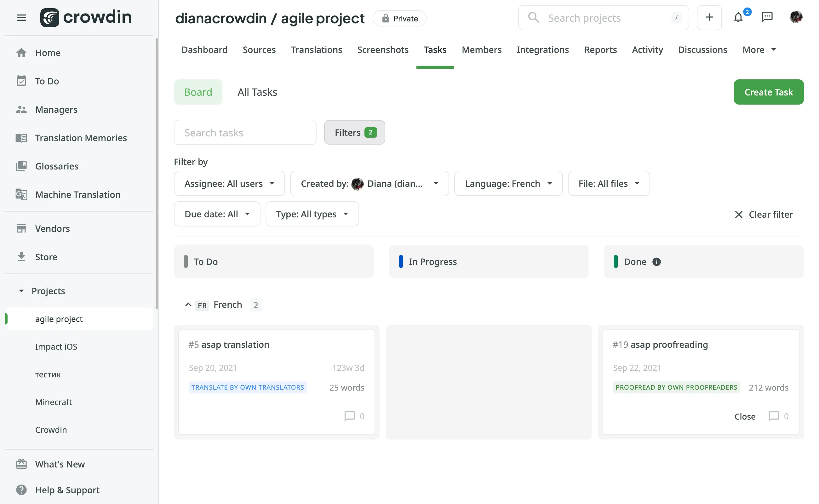Open Store in left sidebar
819x504 pixels.
pos(46,256)
